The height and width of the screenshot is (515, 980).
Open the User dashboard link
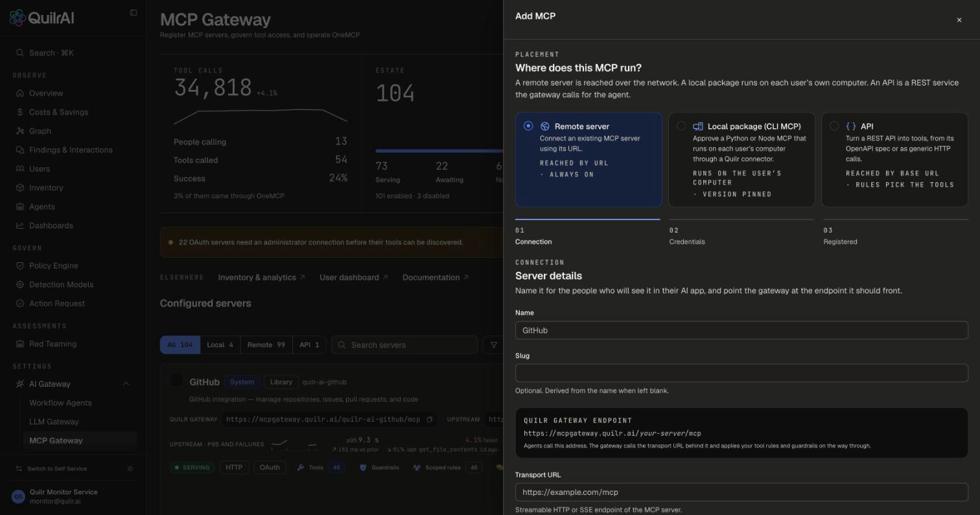pos(354,277)
